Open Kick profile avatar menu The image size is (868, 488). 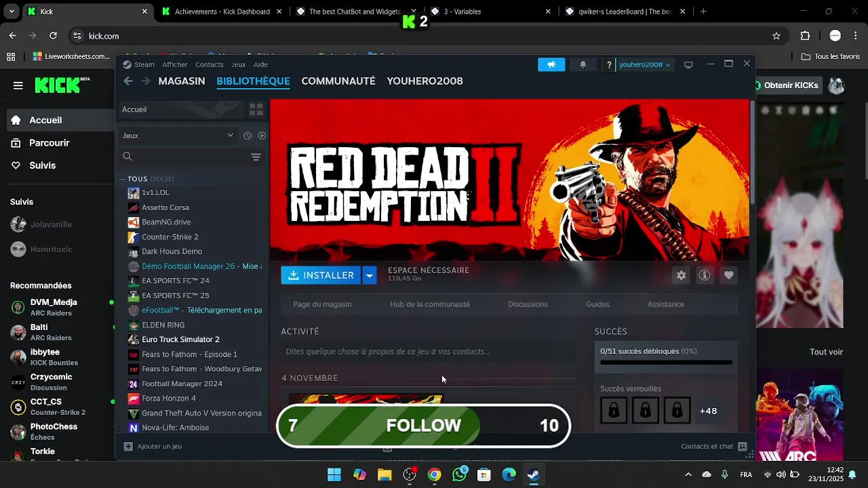836,85
